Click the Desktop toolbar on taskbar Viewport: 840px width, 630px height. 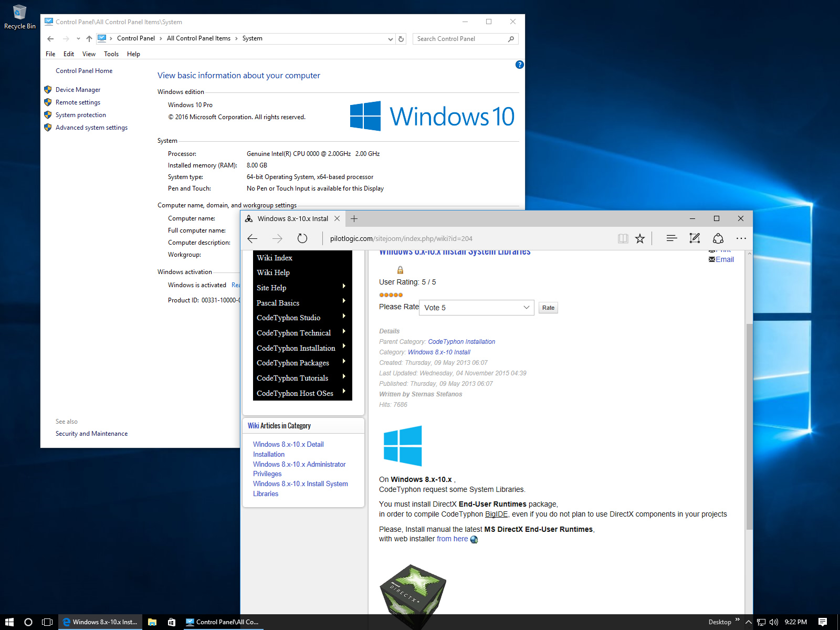(x=720, y=622)
